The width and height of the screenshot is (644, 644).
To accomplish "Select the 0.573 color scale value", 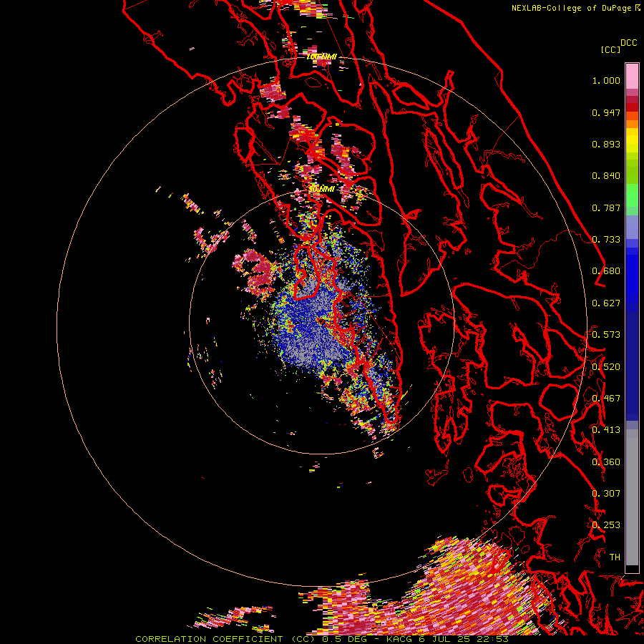I will coord(606,335).
